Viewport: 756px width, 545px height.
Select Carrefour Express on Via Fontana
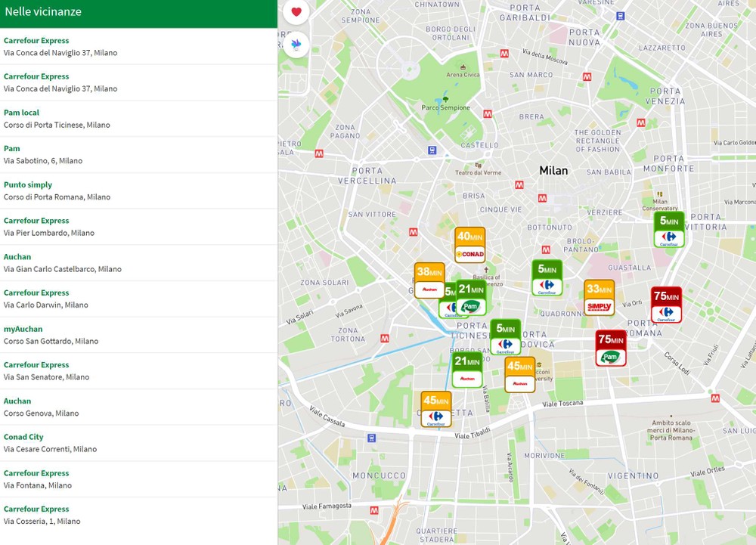pos(138,479)
